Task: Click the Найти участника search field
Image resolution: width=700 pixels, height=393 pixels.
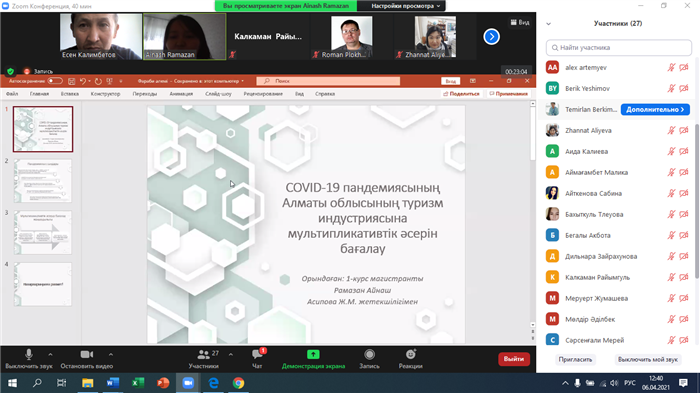Action: point(619,47)
